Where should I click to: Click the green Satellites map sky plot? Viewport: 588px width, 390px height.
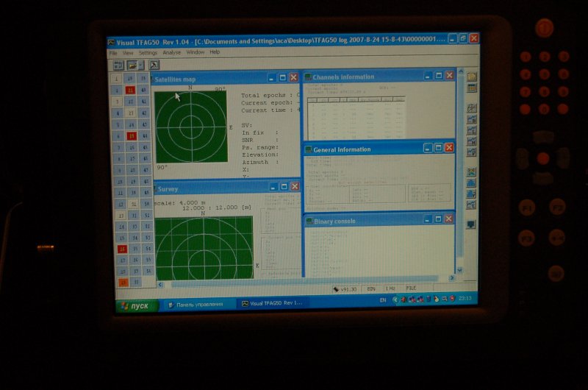coord(191,127)
